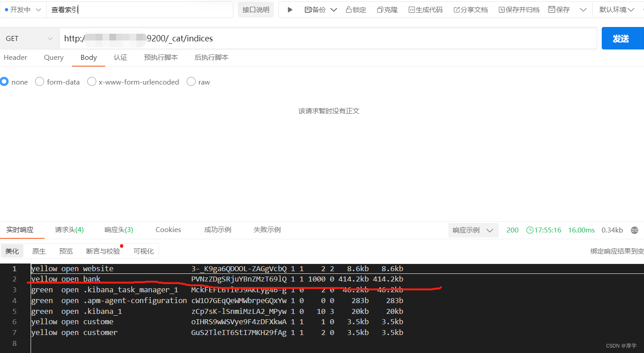Screen dimensions: 644x353
Task: Select the none body type radio
Action: 4,82
